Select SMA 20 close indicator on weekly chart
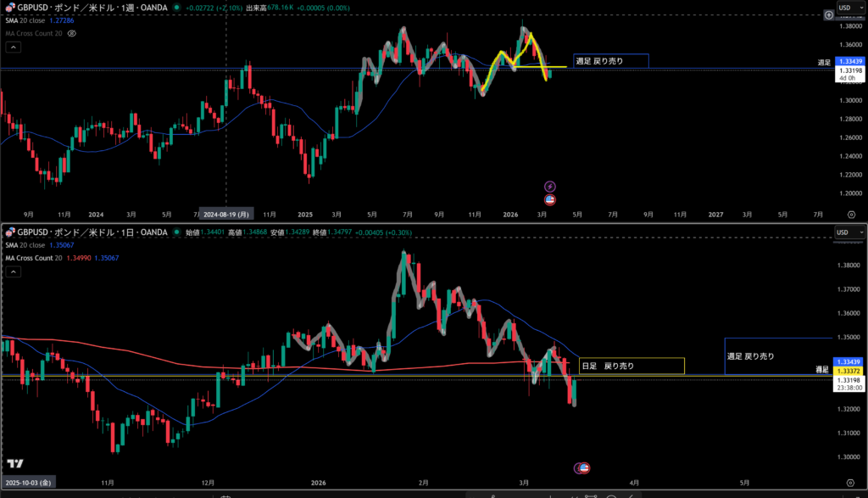The width and height of the screenshot is (868, 498). (25, 20)
